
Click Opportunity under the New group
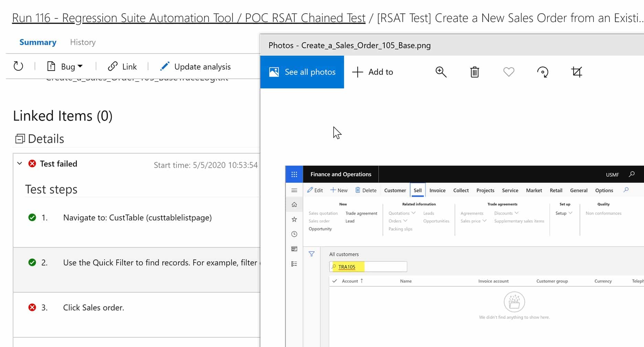coord(320,229)
